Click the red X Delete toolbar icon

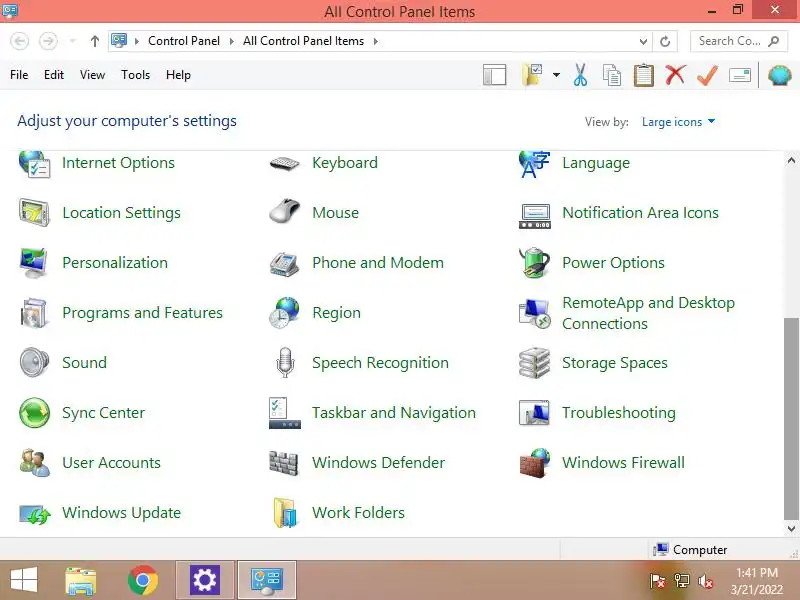(675, 75)
